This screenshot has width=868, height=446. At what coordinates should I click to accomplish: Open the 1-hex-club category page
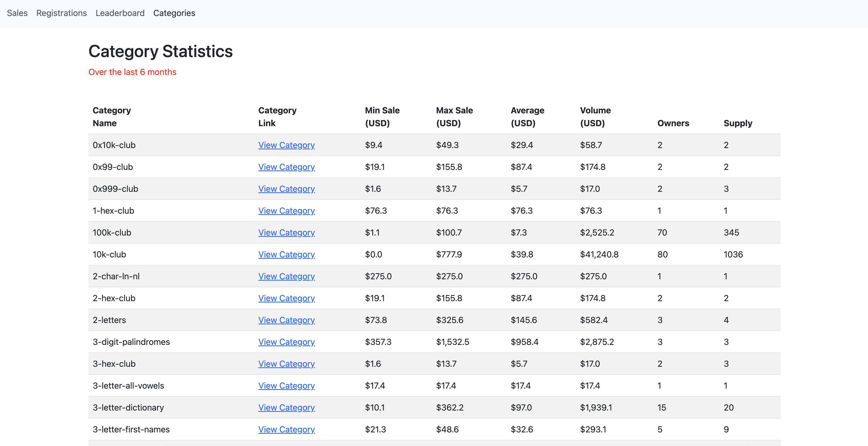click(286, 210)
